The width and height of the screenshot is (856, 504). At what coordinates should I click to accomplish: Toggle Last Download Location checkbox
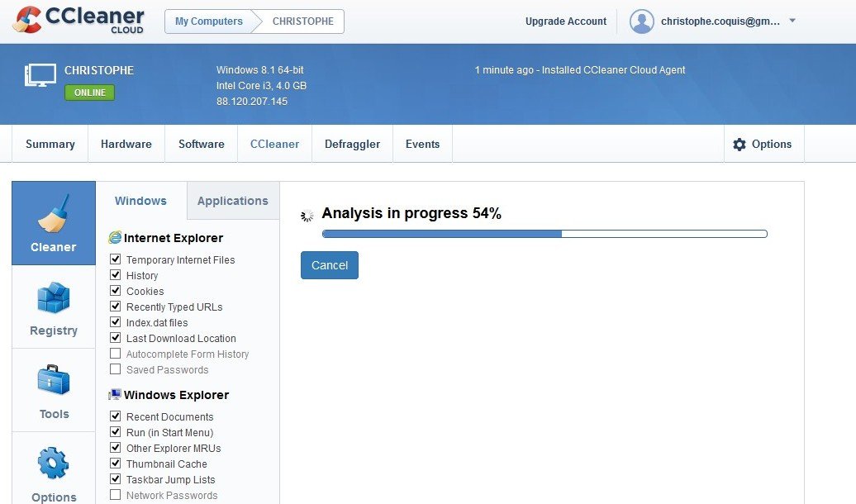pos(115,337)
